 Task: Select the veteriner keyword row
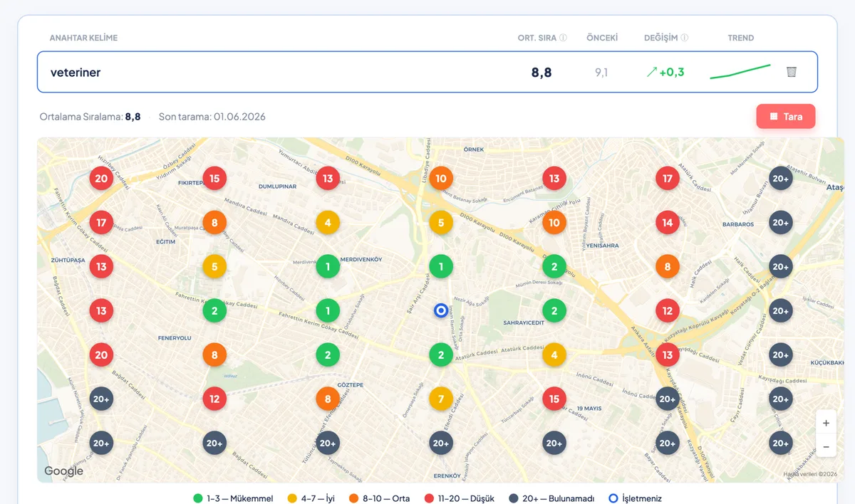427,72
